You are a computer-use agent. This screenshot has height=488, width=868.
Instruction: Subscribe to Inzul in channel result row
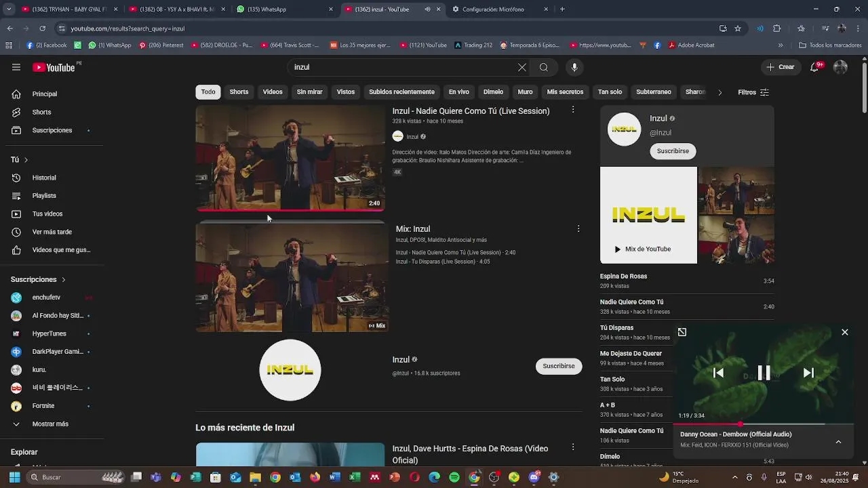[559, 366]
